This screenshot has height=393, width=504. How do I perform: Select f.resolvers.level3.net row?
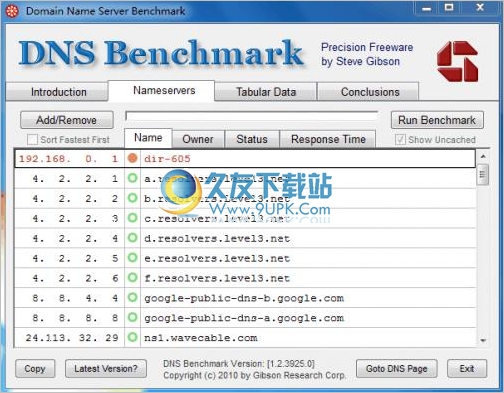[x=245, y=278]
